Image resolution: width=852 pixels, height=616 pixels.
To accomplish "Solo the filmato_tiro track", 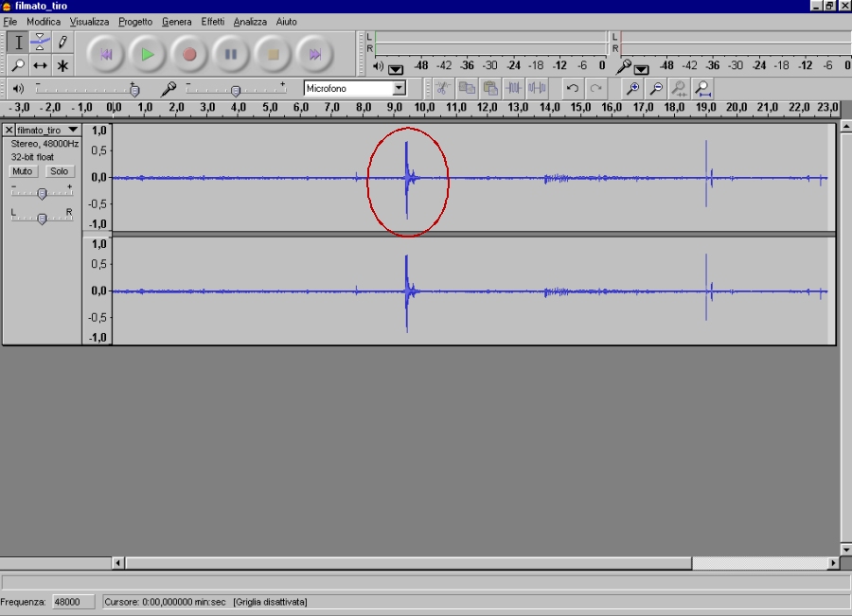I will coord(60,171).
